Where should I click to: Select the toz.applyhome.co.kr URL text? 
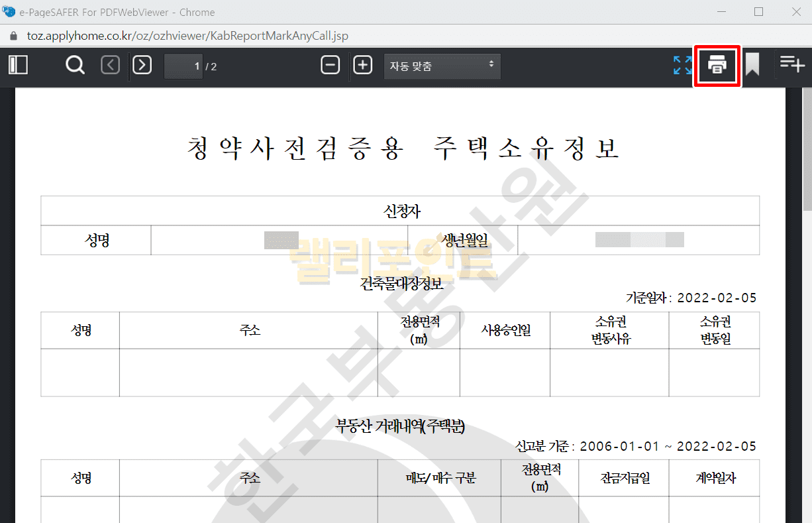tap(187, 36)
